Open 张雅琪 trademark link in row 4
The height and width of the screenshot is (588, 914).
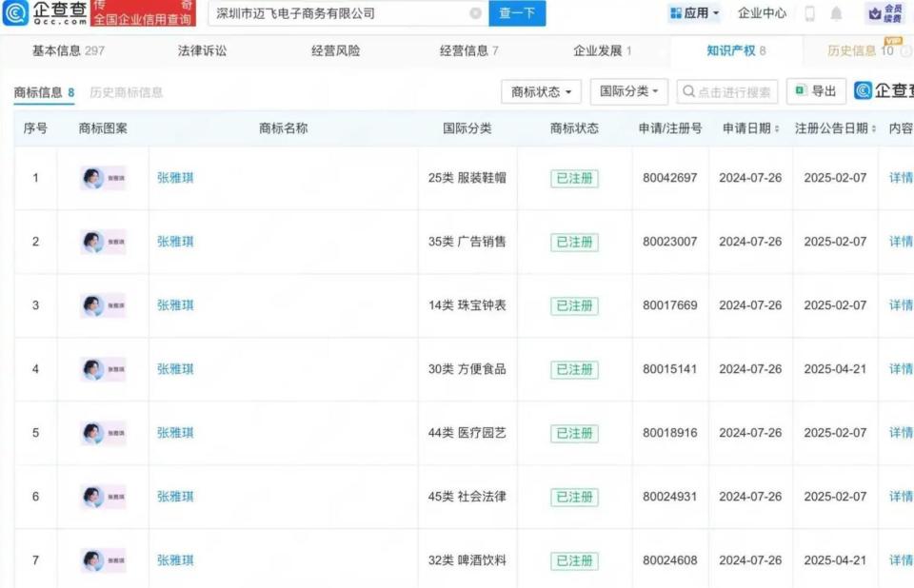coord(175,369)
